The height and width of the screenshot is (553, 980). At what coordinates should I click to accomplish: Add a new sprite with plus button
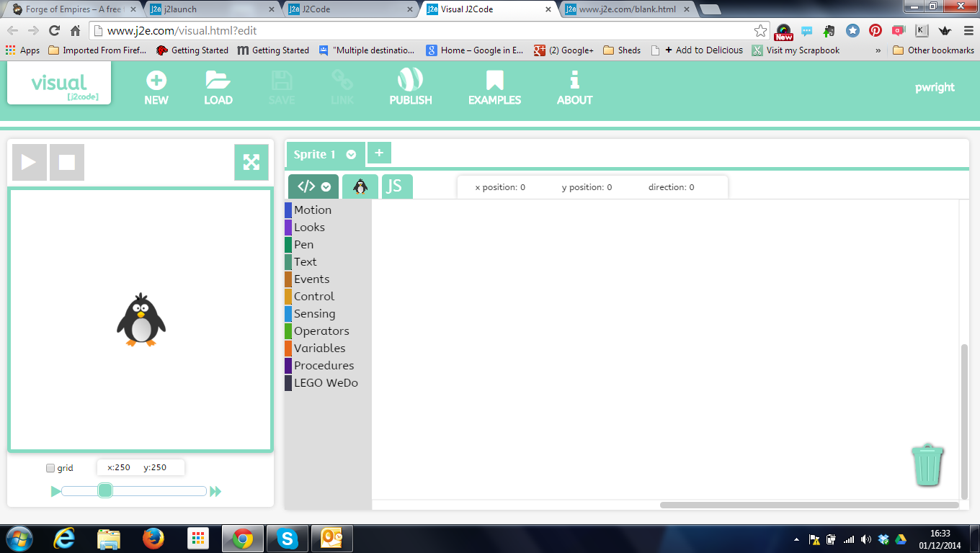[379, 153]
